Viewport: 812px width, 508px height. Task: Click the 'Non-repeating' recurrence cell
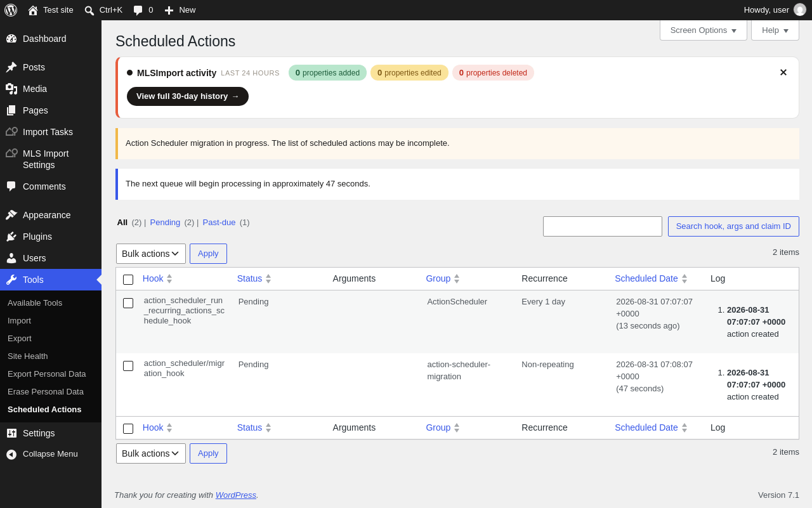pos(547,365)
